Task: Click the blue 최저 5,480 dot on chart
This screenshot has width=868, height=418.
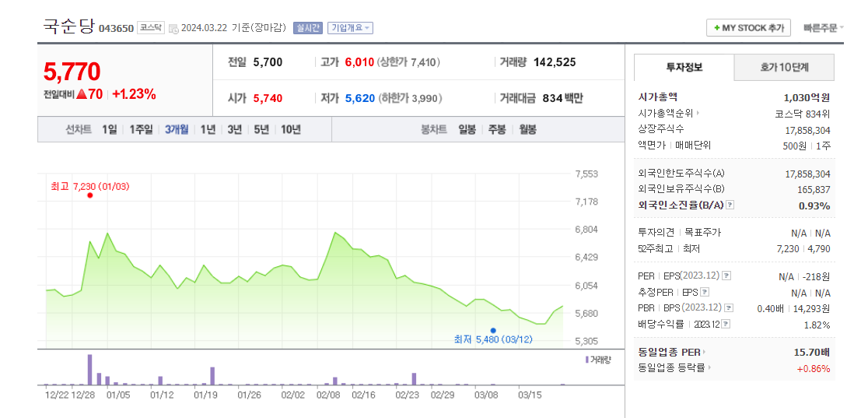Action: [x=493, y=330]
